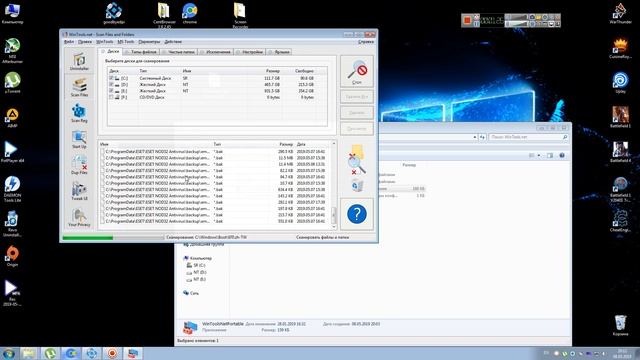
Task: Select the Корзина recycle bin icon
Action: coord(620,325)
